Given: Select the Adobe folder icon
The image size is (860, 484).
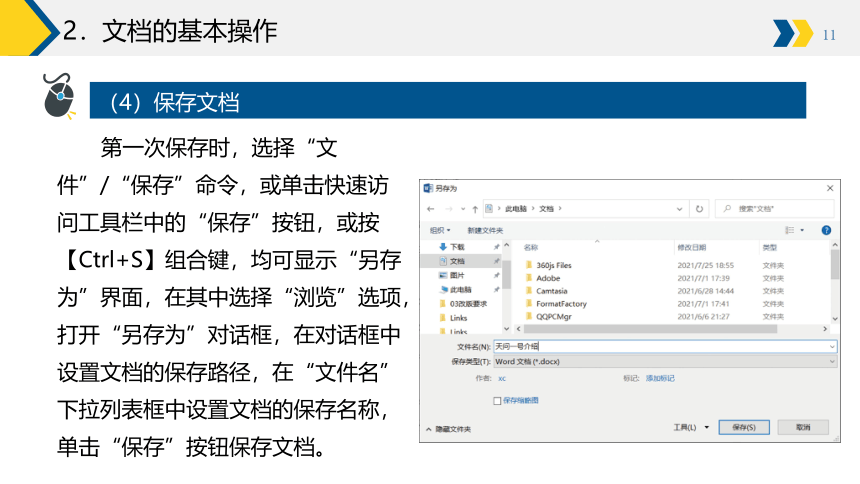Looking at the screenshot, I should 529,278.
